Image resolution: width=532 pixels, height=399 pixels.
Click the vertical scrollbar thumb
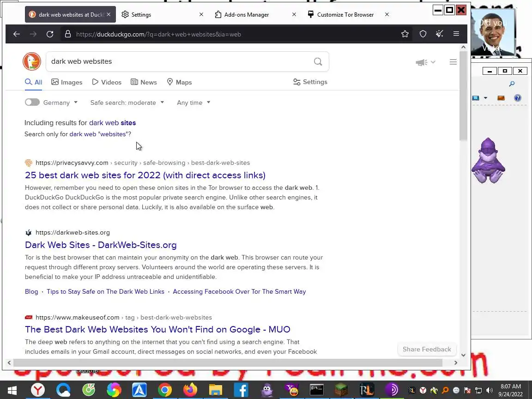(x=463, y=96)
